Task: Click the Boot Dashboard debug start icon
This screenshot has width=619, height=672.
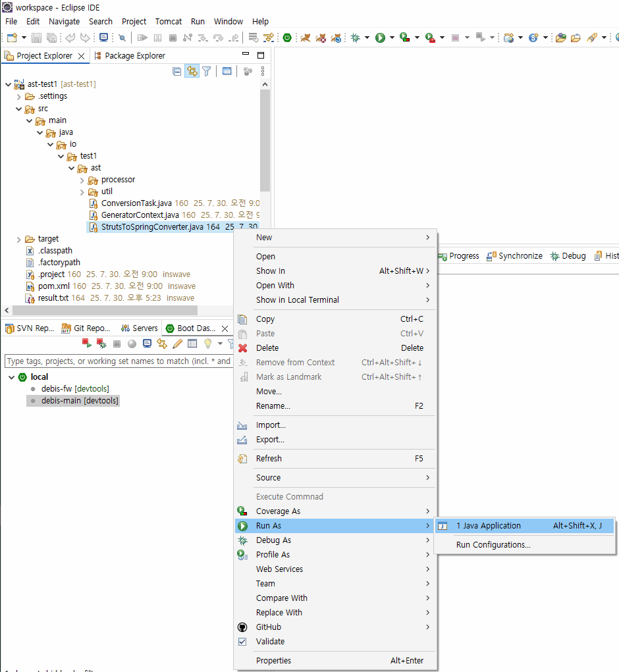Action: click(x=101, y=343)
